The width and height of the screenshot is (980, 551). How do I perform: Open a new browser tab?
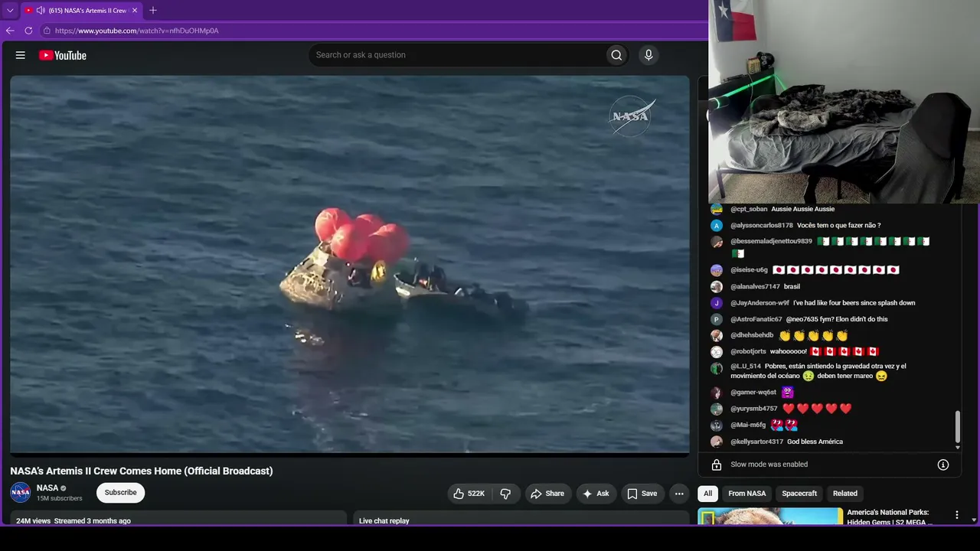pyautogui.click(x=153, y=11)
